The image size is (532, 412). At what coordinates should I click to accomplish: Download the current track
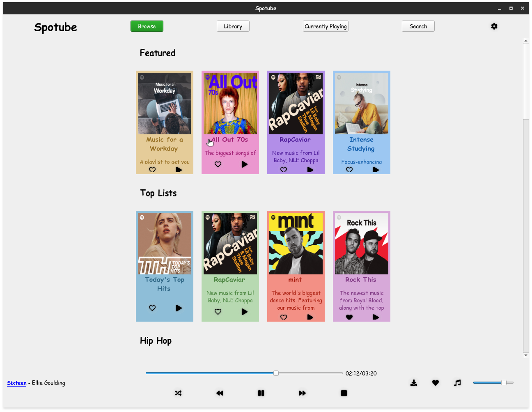pyautogui.click(x=414, y=383)
